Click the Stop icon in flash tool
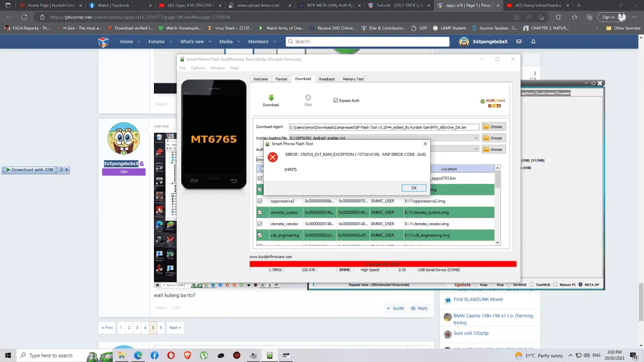This screenshot has width=644, height=362. 308,98
